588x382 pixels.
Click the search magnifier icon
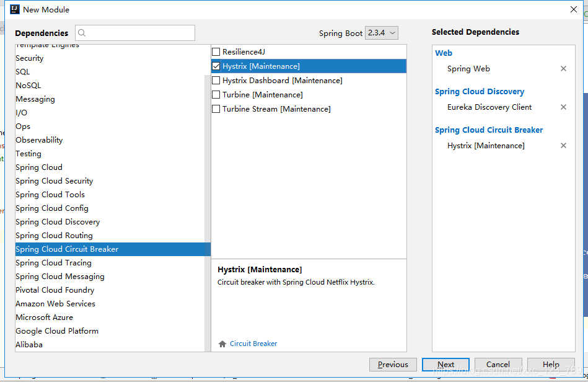tap(82, 33)
